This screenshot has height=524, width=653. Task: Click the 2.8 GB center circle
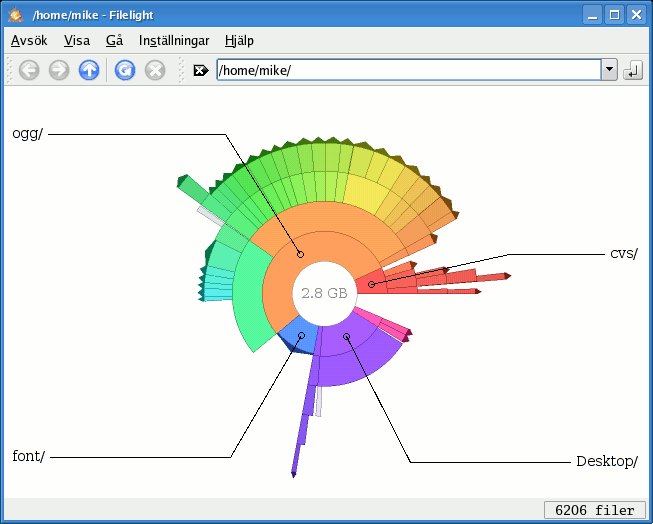324,293
